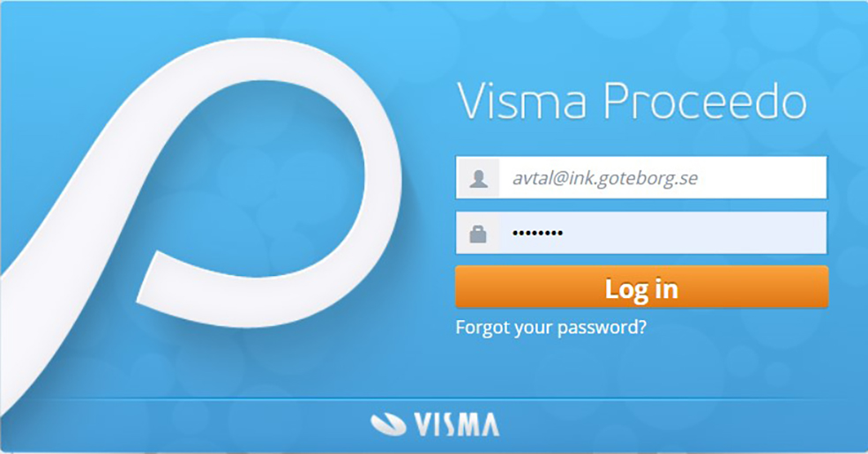The width and height of the screenshot is (868, 454).
Task: Click the footer bar around the Visma logo
Action: 434,425
